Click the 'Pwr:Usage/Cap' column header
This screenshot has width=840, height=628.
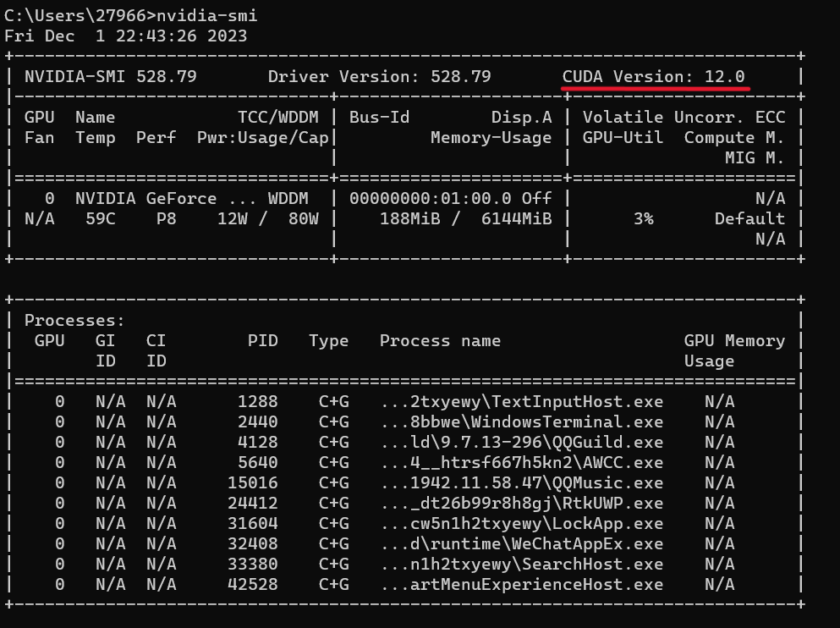tap(263, 138)
